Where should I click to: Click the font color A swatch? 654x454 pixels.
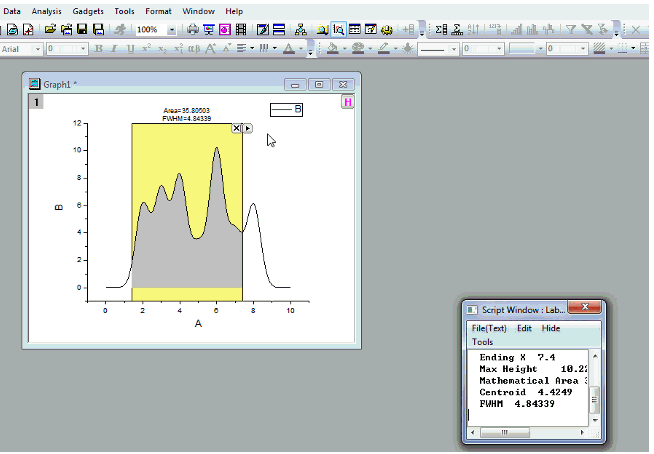[289, 49]
